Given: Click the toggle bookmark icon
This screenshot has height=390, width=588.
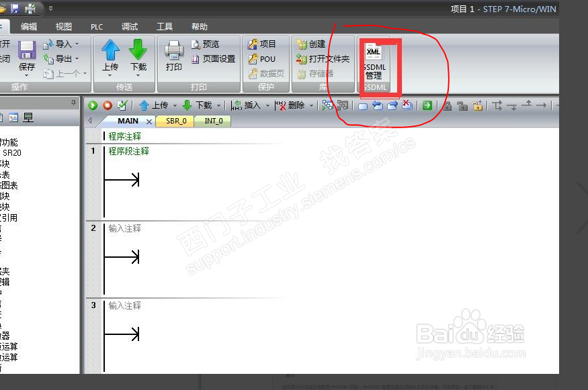Looking at the screenshot, I should click(363, 107).
